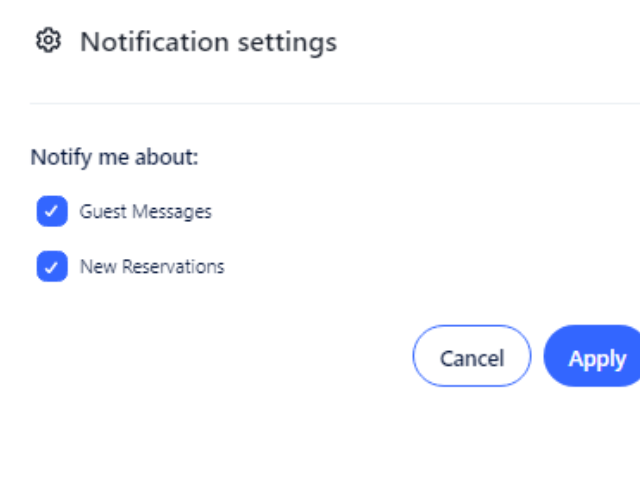The image size is (640, 480).
Task: Apply the notification settings
Action: (592, 356)
